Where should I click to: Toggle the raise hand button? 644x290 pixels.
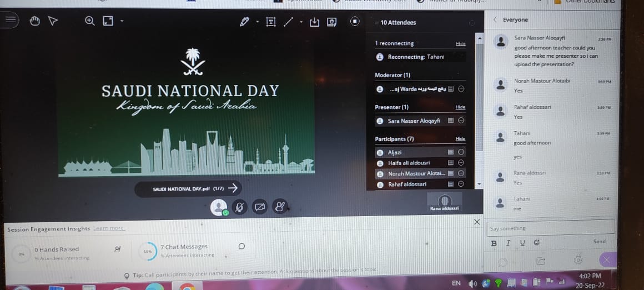tap(280, 207)
